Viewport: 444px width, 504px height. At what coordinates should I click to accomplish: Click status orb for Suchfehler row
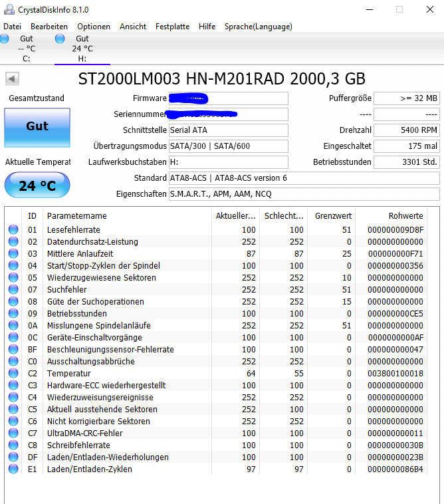(x=13, y=289)
